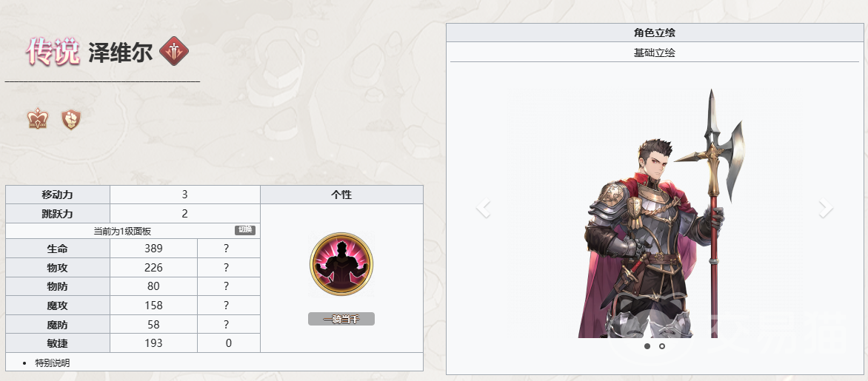
Task: Click the 传说 rarity badge
Action: click(53, 52)
